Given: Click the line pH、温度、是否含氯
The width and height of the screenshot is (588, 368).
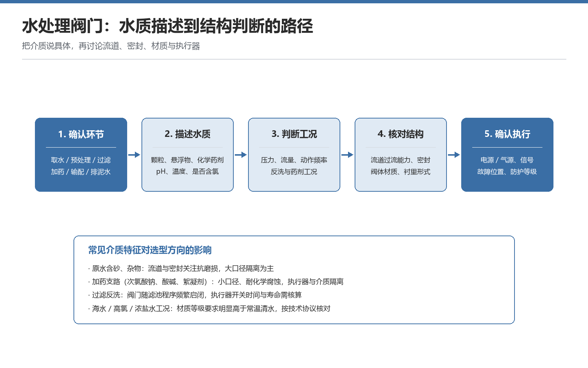Looking at the screenshot, I should coord(187,172).
